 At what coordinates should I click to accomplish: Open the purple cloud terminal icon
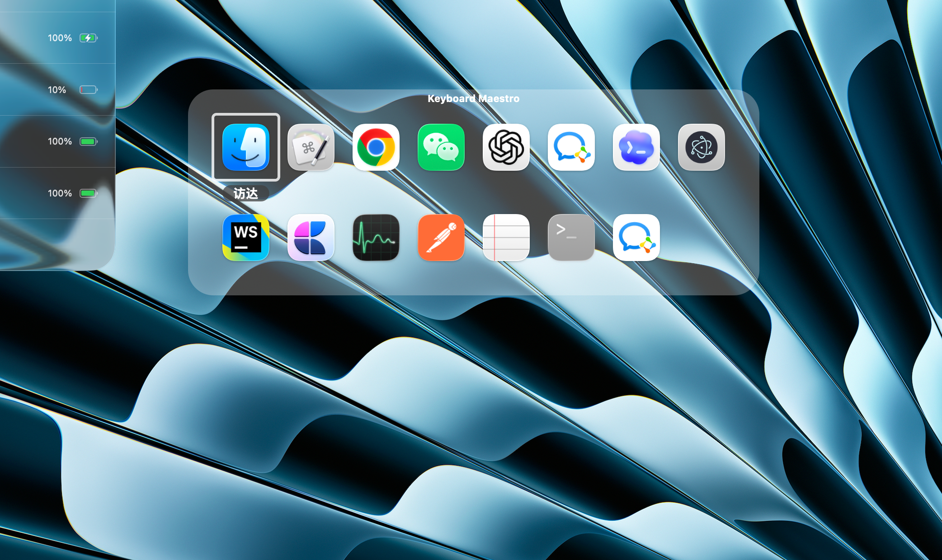[x=636, y=147]
